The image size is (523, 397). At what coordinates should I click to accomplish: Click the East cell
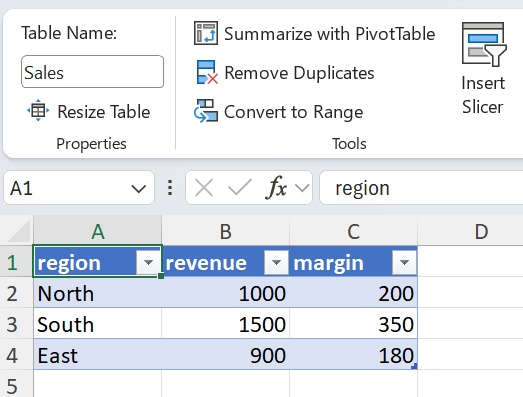click(97, 355)
